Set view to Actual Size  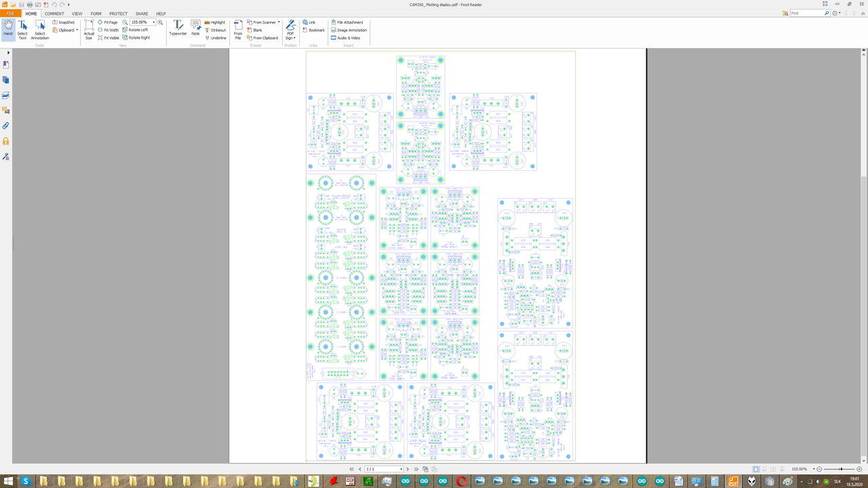tap(89, 30)
